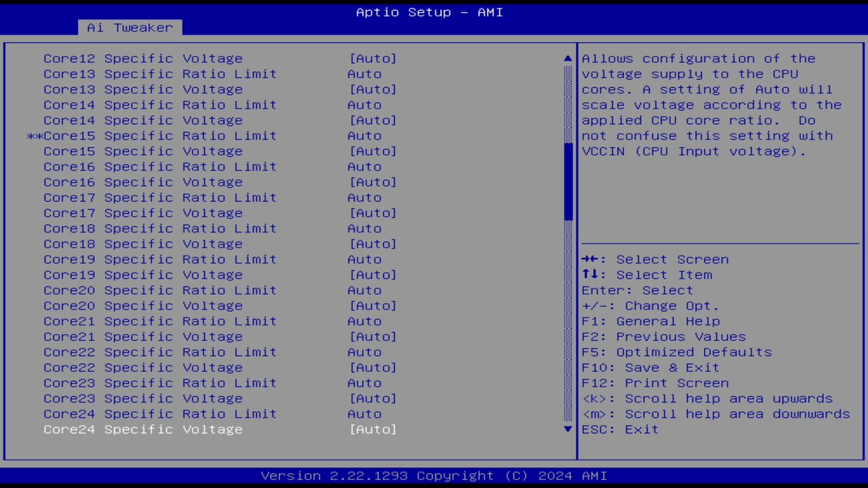Image resolution: width=868 pixels, height=488 pixels.
Task: Open Core19 Specific Voltage [Auto] dropdown
Action: pos(373,275)
